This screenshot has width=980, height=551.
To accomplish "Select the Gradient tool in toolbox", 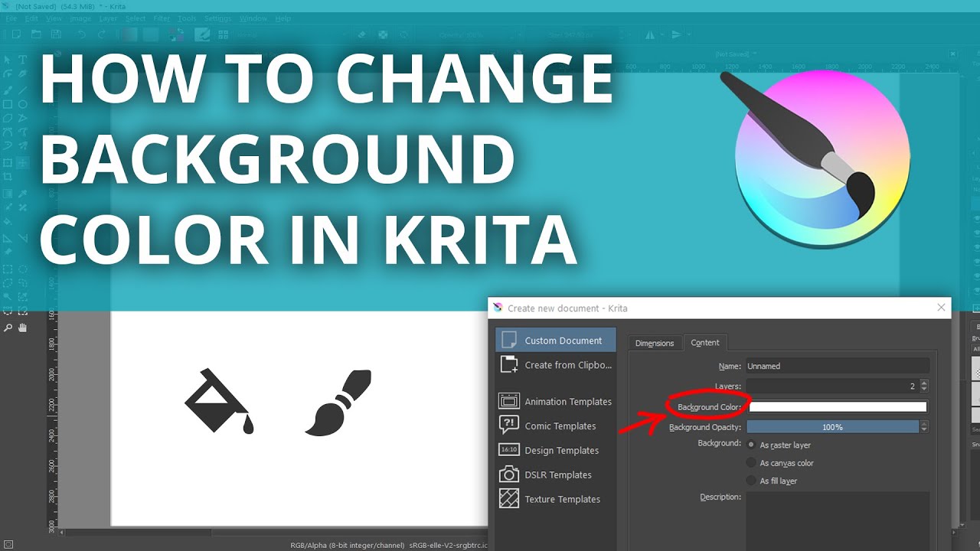I will 8,193.
